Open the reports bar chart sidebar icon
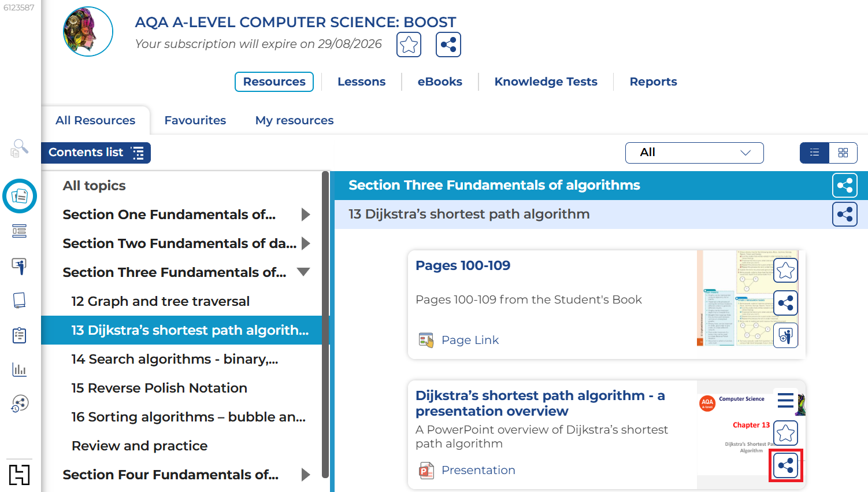 (x=19, y=369)
